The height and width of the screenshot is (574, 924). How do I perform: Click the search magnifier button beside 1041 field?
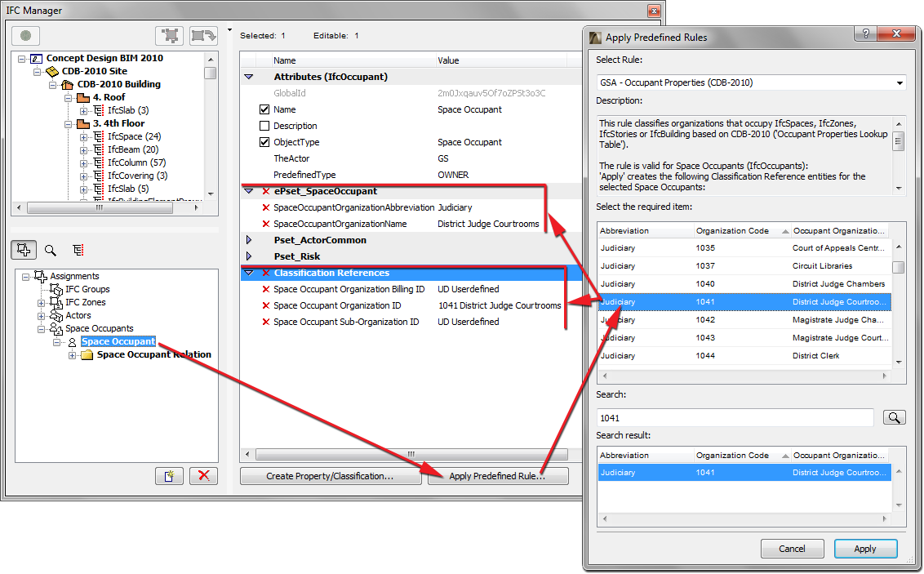(894, 417)
